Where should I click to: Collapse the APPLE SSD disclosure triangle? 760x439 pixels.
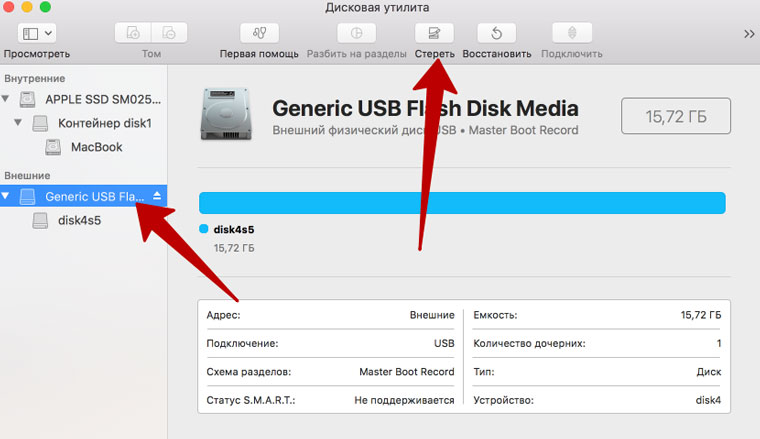tap(9, 100)
